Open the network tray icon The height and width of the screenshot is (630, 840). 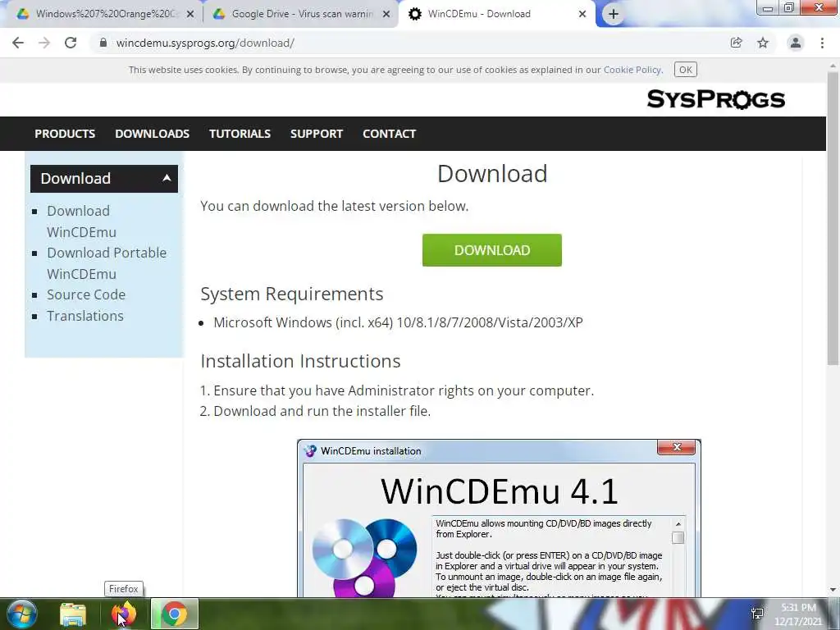[757, 614]
